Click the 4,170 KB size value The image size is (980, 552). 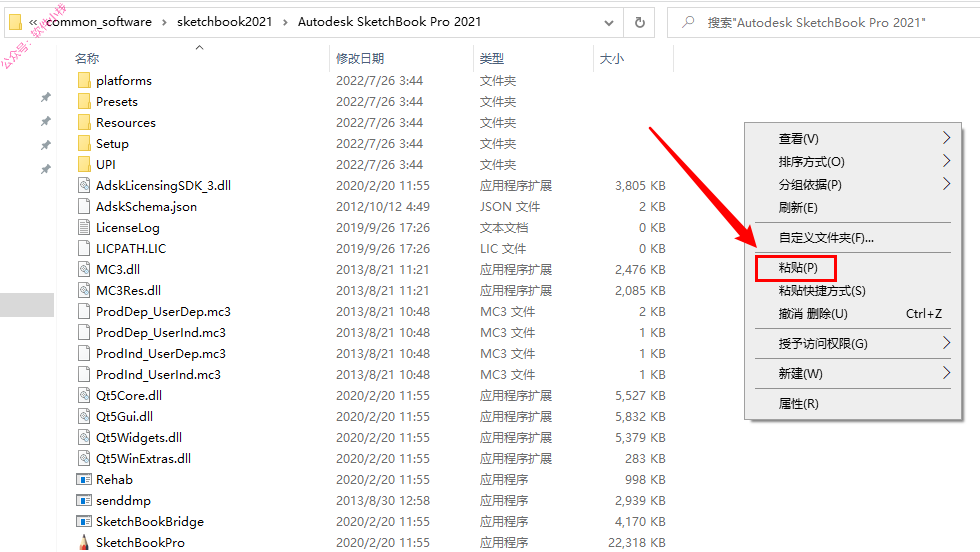coord(640,521)
